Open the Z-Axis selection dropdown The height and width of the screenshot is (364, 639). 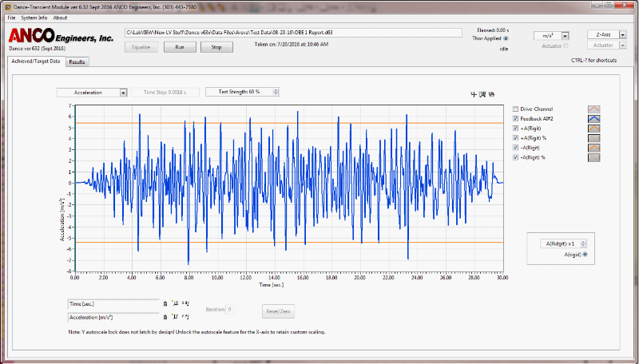[x=622, y=35]
